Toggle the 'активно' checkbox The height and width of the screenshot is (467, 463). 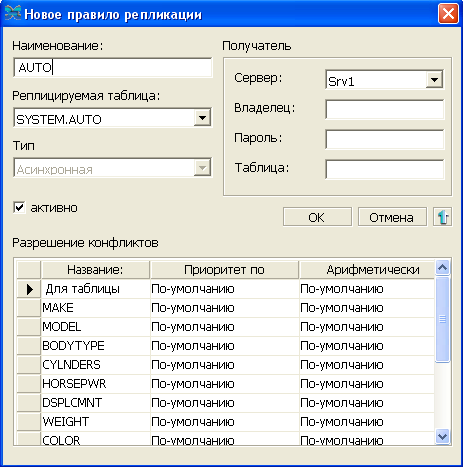click(x=19, y=208)
